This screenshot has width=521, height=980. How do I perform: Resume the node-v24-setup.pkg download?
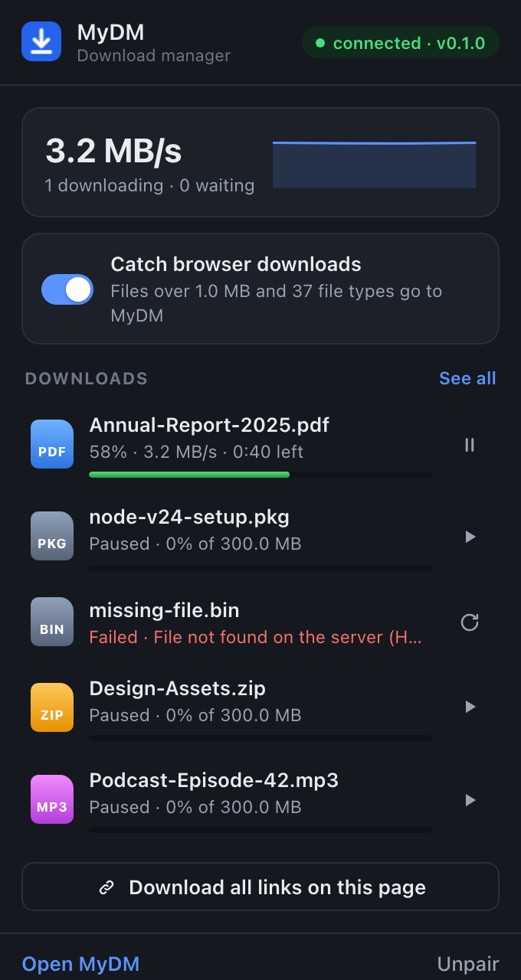click(470, 537)
